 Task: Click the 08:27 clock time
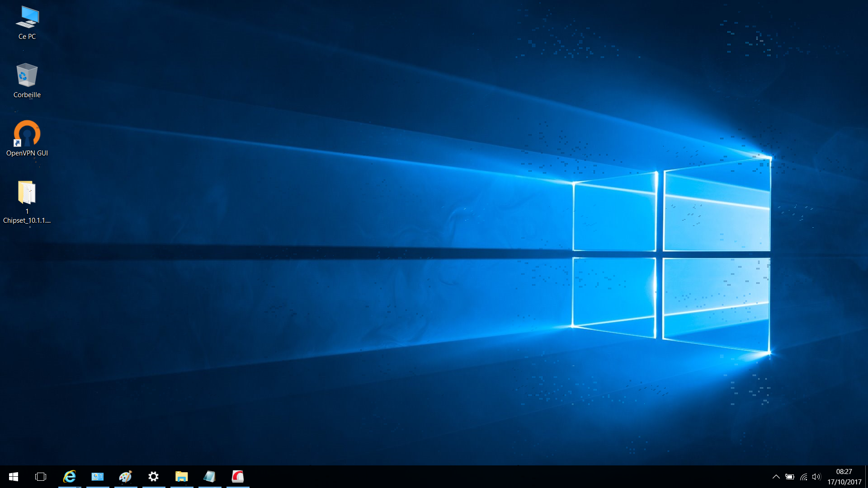[x=844, y=472]
